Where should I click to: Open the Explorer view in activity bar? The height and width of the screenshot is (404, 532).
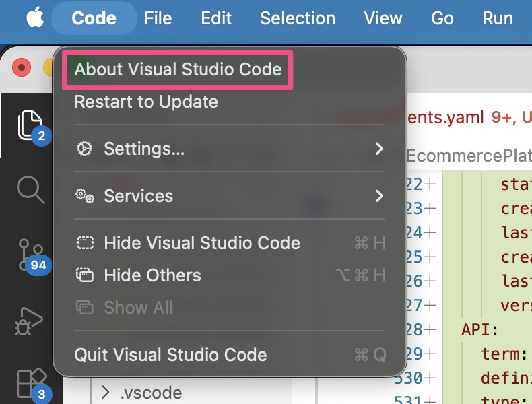pyautogui.click(x=30, y=125)
